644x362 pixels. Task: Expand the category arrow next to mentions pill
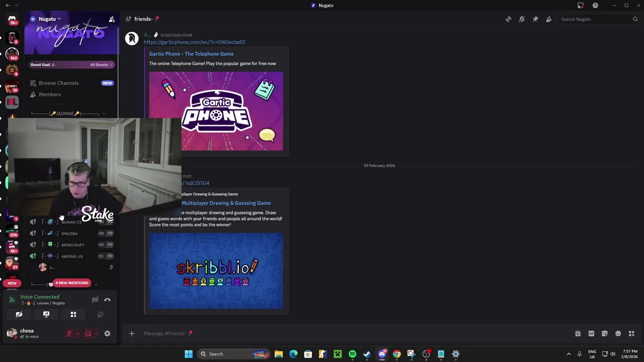pos(96,285)
